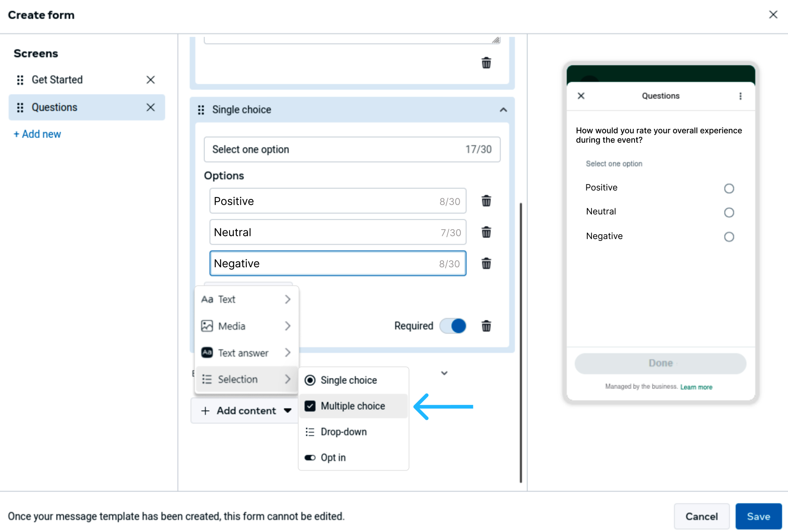This screenshot has width=788, height=532.
Task: Click the form editor vertical scrollbar
Action: 521,342
